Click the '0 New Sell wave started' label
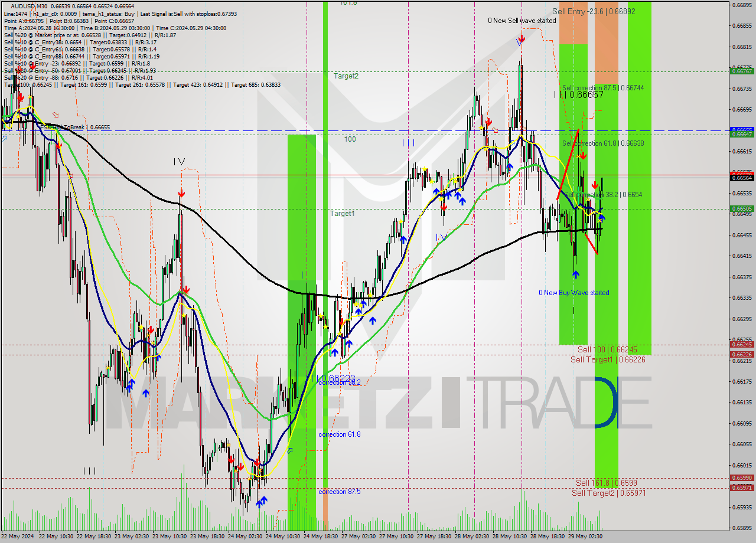 522,21
